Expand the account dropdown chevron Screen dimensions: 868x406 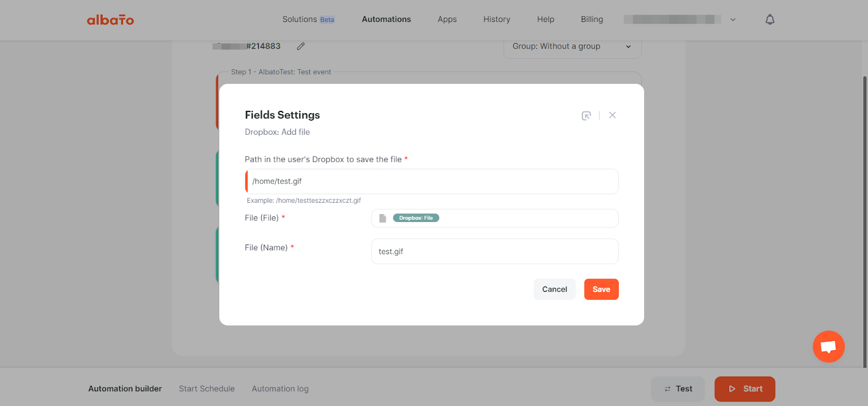[x=733, y=20]
